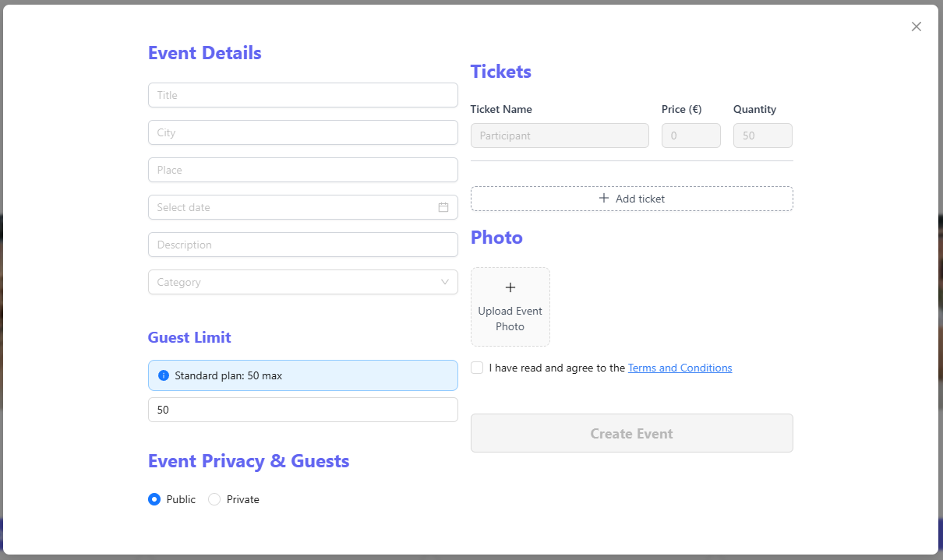Image resolution: width=943 pixels, height=560 pixels.
Task: Open the Terms and Conditions link
Action: point(680,368)
